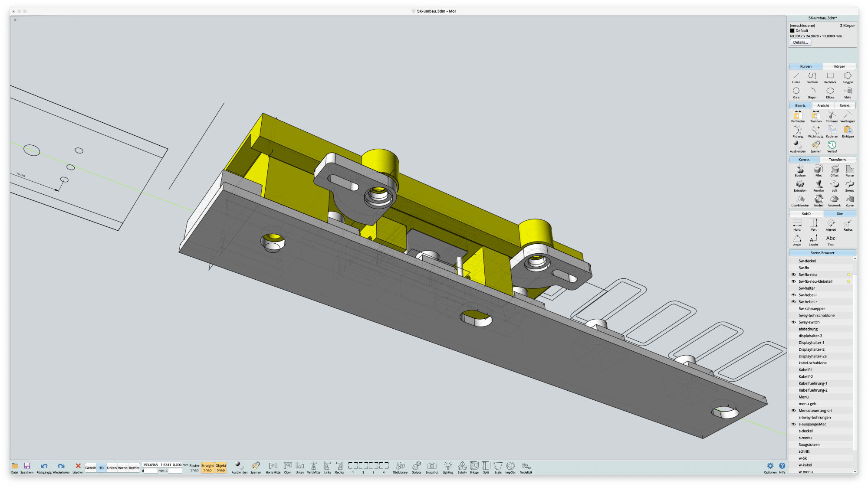The width and height of the screenshot is (868, 487).
Task: Disable Straight Snap
Action: tap(207, 467)
